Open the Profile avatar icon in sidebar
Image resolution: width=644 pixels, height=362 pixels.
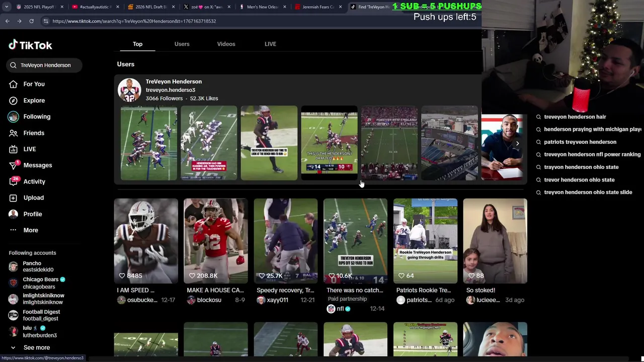click(x=14, y=214)
